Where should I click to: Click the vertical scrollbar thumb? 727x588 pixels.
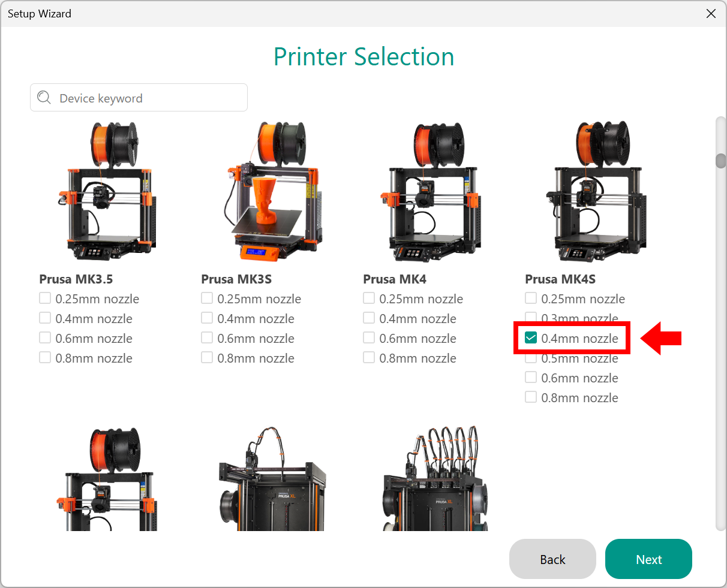[720, 161]
